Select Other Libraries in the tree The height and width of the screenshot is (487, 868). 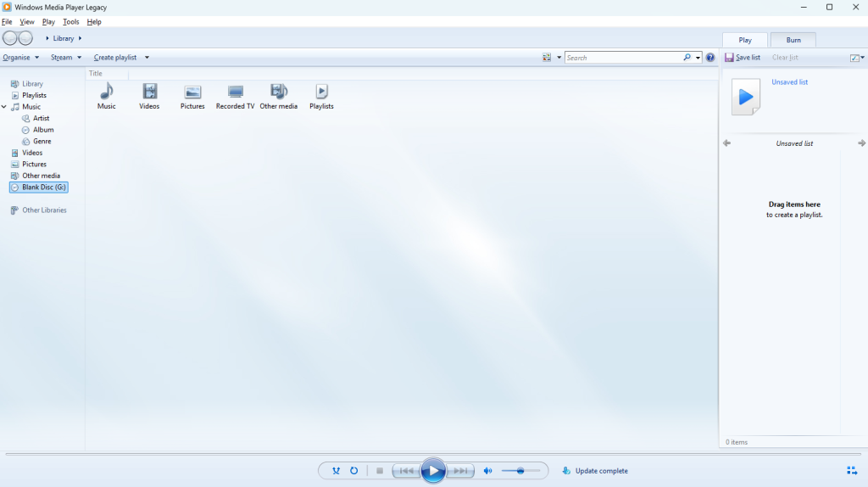[x=44, y=210]
